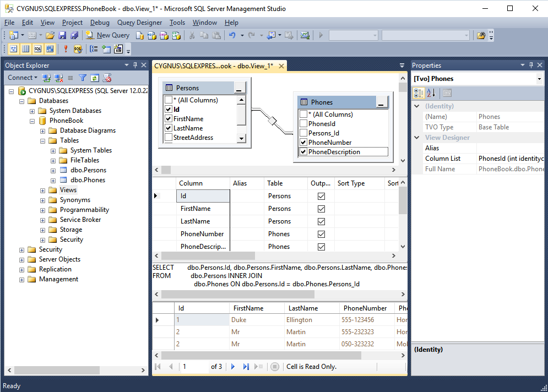548x392 pixels.
Task: Uncheck FirstName in the Persons table
Action: pos(168,119)
